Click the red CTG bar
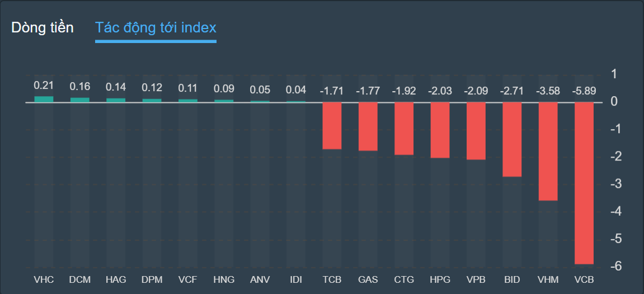This screenshot has height=294, width=644. pos(404,129)
